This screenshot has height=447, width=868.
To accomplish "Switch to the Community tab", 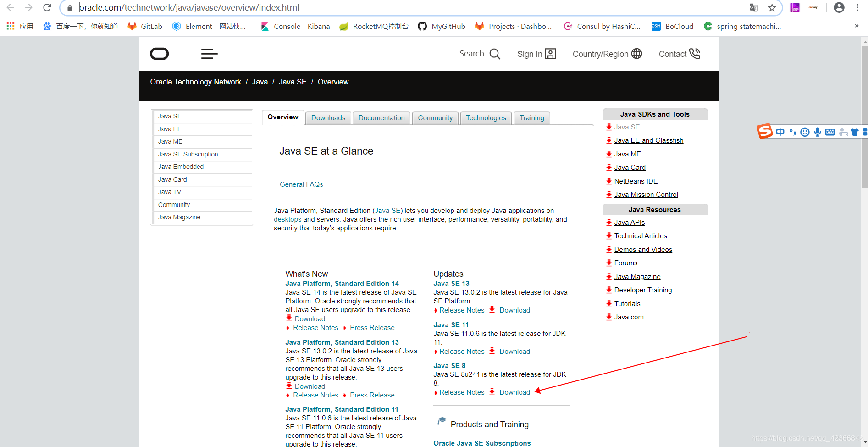I will [435, 118].
